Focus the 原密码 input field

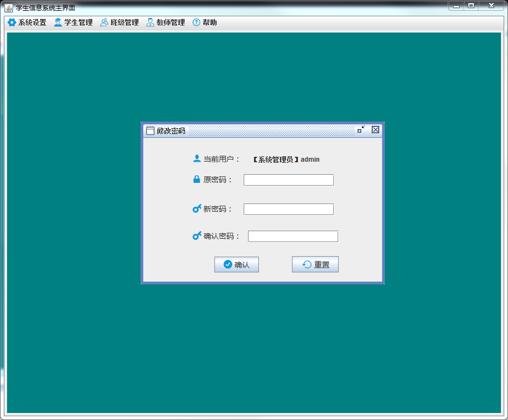288,180
